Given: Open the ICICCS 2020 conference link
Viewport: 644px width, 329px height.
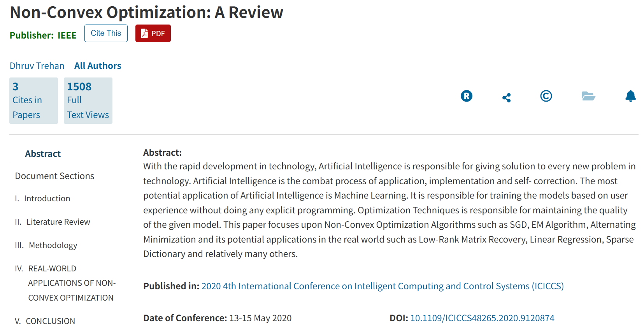Looking at the screenshot, I should (x=383, y=286).
